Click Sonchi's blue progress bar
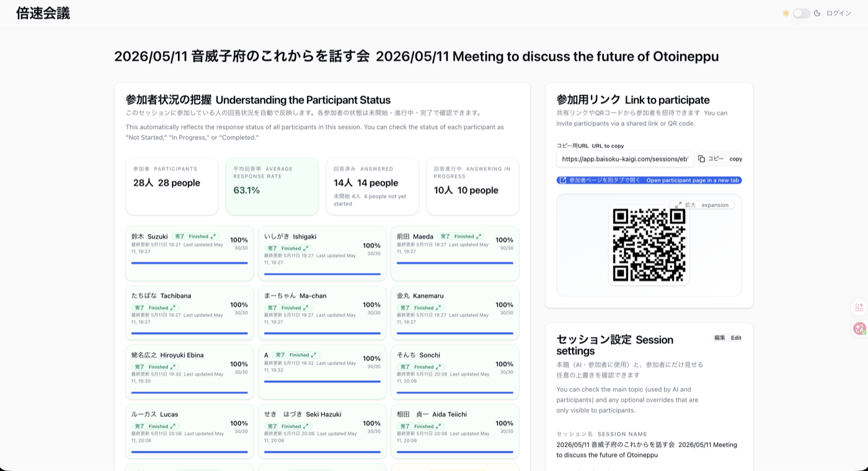Screen dimensions: 868x471 pos(455,393)
